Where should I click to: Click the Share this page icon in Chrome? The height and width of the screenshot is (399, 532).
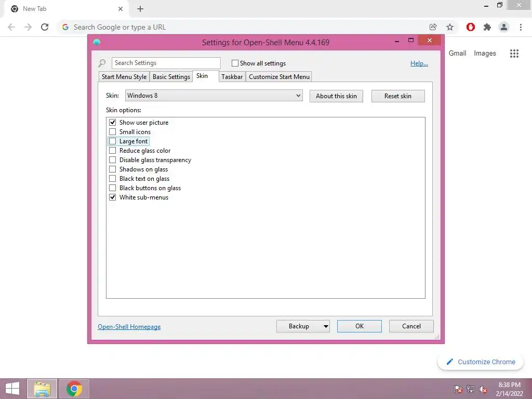(433, 27)
